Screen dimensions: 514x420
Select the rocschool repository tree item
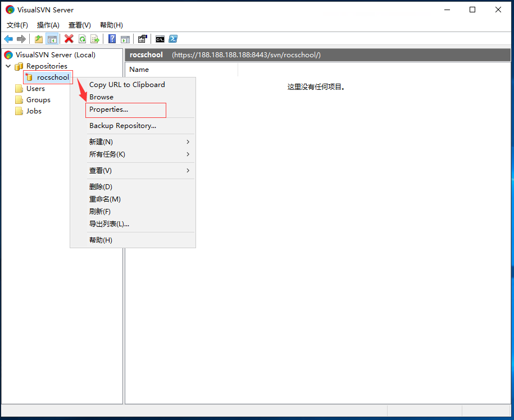tap(53, 77)
